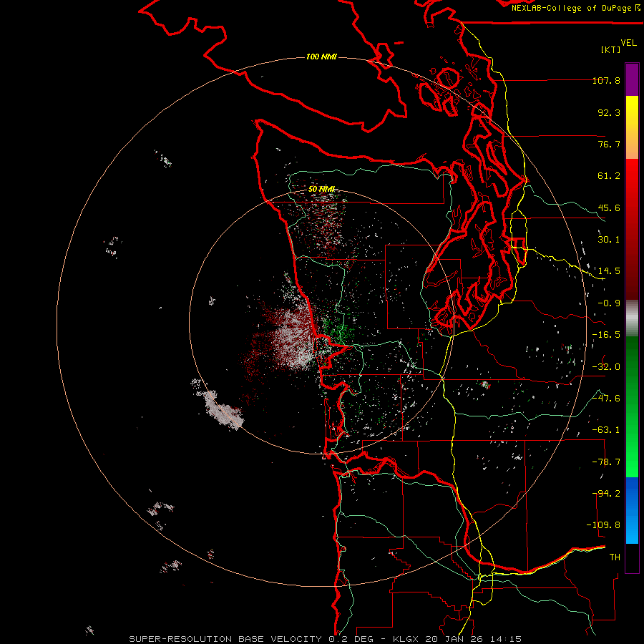Click the 76.7 velocity scale value
Image resolution: width=644 pixels, height=644 pixels.
(609, 144)
